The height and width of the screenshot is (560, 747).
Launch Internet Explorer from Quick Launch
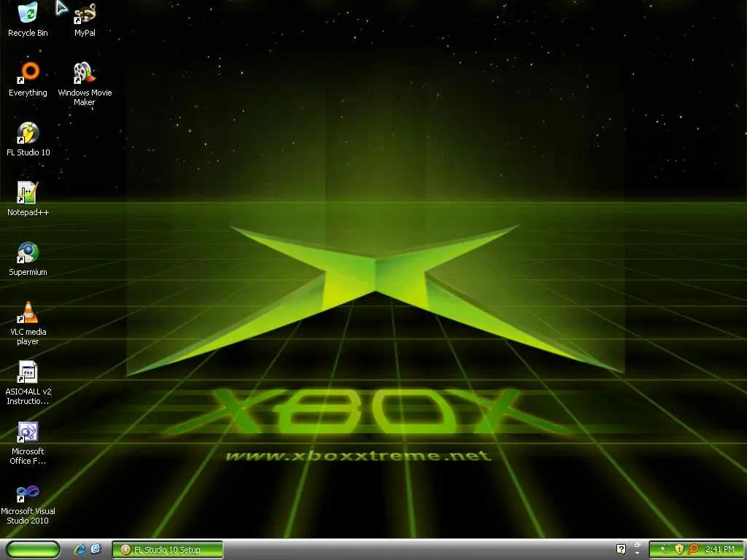point(80,550)
